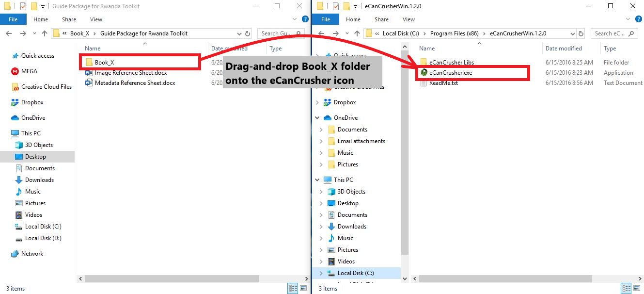644x294 pixels.
Task: Select the Network icon in the navigation pane
Action: pos(15,254)
